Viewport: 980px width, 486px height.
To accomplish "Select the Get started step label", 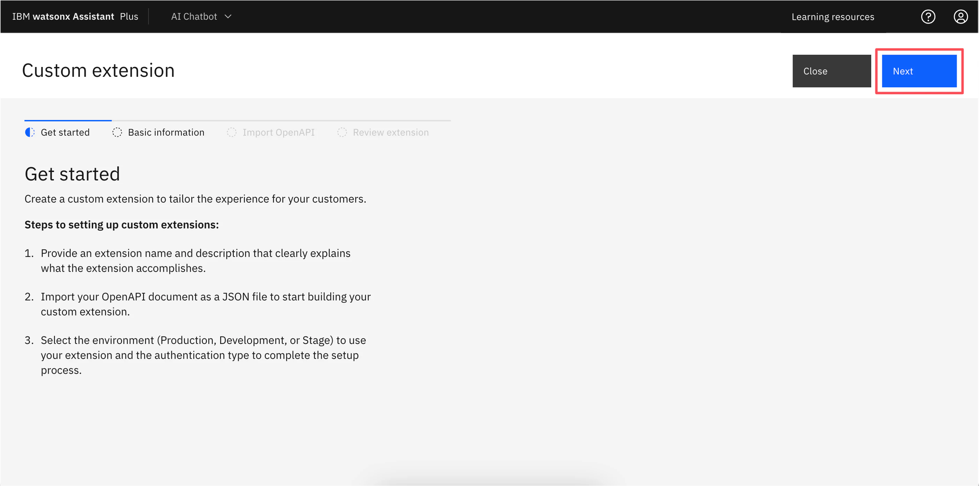I will pyautogui.click(x=65, y=132).
